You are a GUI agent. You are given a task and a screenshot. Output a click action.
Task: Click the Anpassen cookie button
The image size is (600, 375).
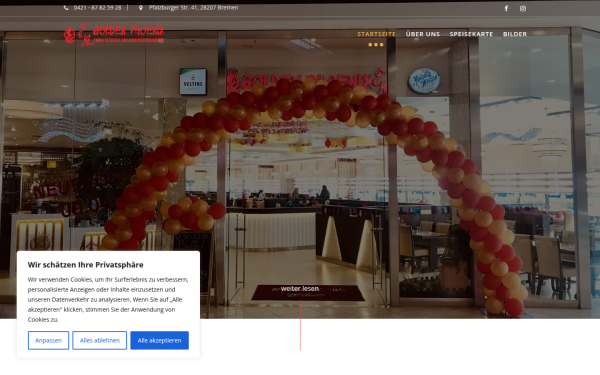[48, 340]
